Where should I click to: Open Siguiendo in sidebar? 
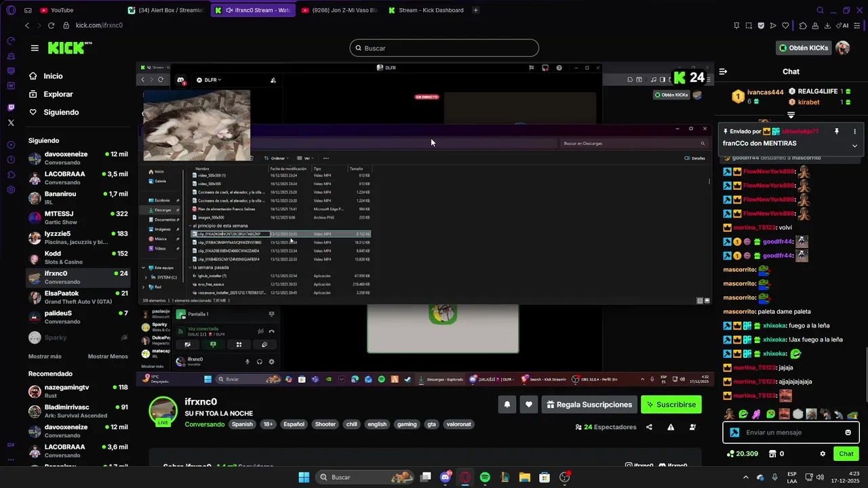[61, 113]
